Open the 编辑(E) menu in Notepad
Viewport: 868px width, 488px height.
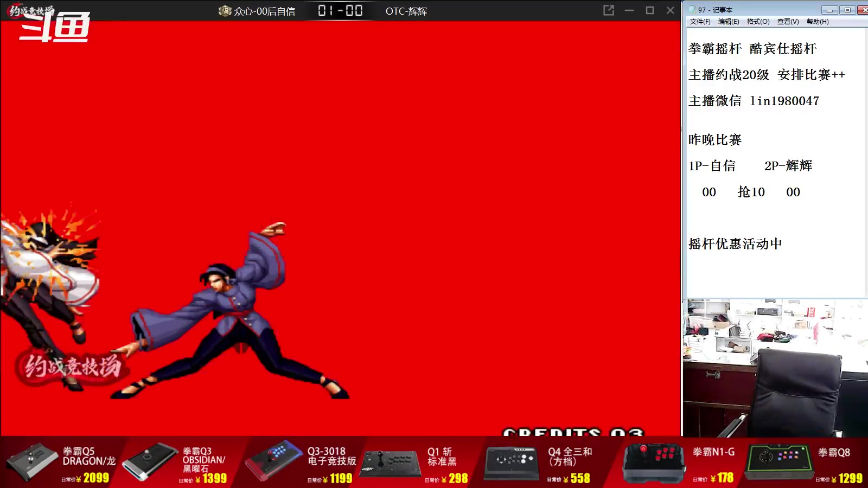(x=729, y=22)
